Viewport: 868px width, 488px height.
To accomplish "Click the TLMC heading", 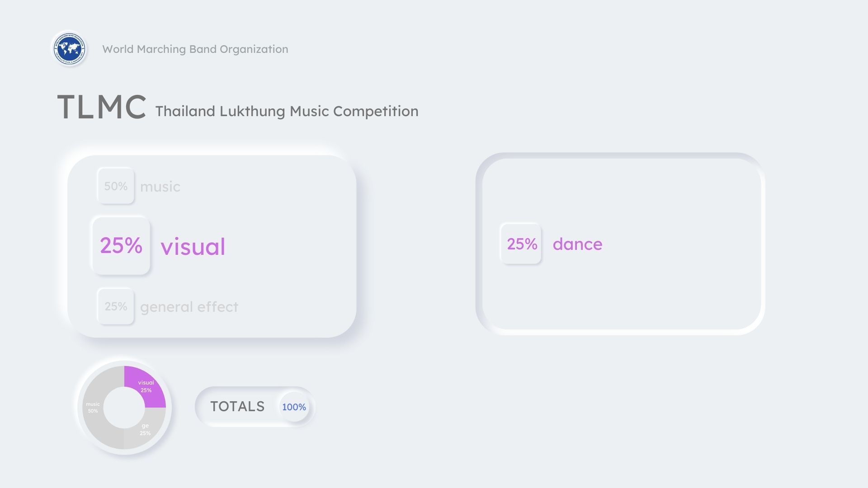I will pyautogui.click(x=102, y=107).
